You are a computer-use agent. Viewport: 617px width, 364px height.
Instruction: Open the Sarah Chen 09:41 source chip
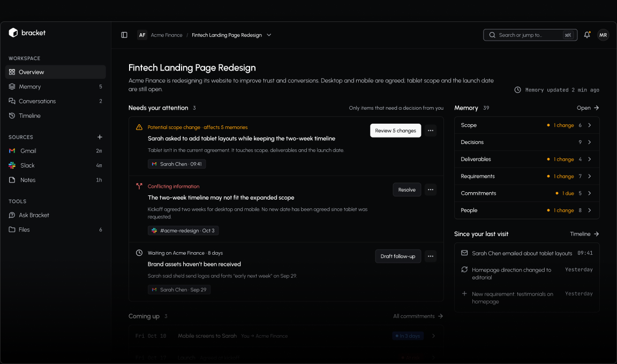pos(177,164)
